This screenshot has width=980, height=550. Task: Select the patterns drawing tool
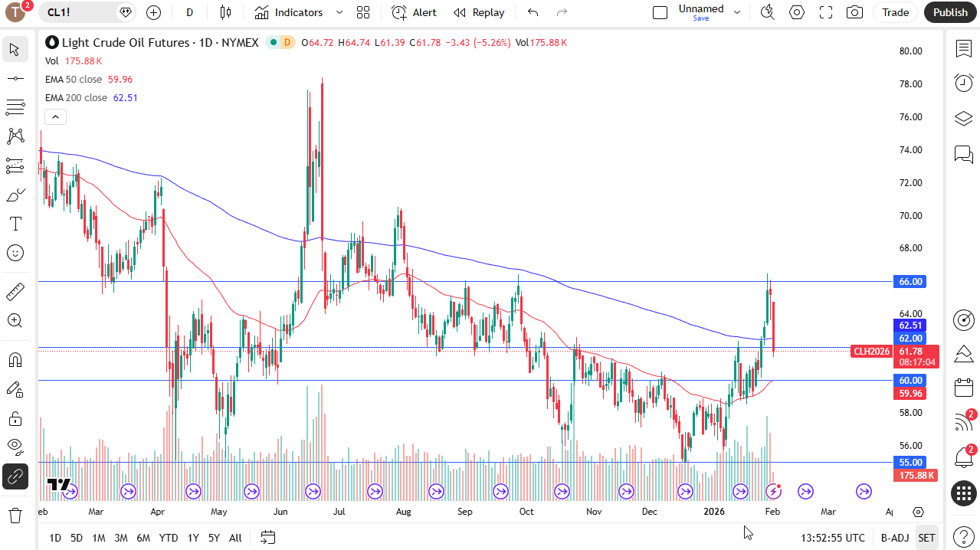point(15,136)
